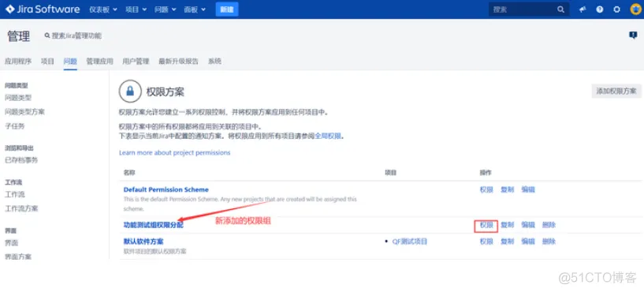644x292 pixels.
Task: Click 编辑 for 功能测试组权限分配
Action: (x=528, y=225)
